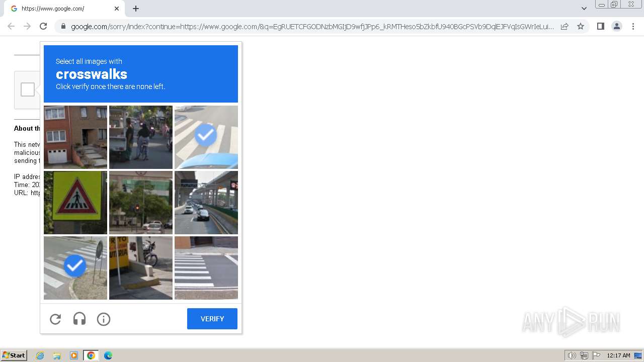Image resolution: width=644 pixels, height=362 pixels.
Task: Select the highway overpass traffic tile
Action: 206,203
